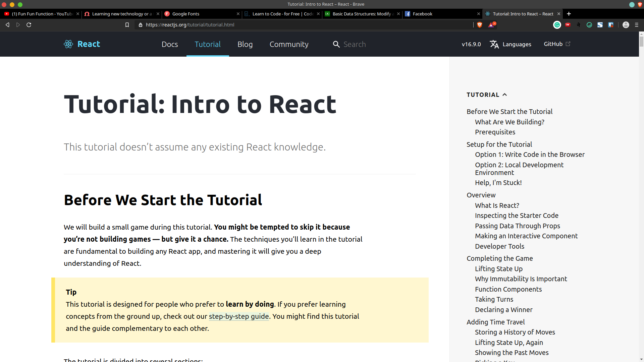Viewport: 644px width, 362px height.
Task: Click the Brave Rewards triangle icon
Action: pyautogui.click(x=492, y=25)
